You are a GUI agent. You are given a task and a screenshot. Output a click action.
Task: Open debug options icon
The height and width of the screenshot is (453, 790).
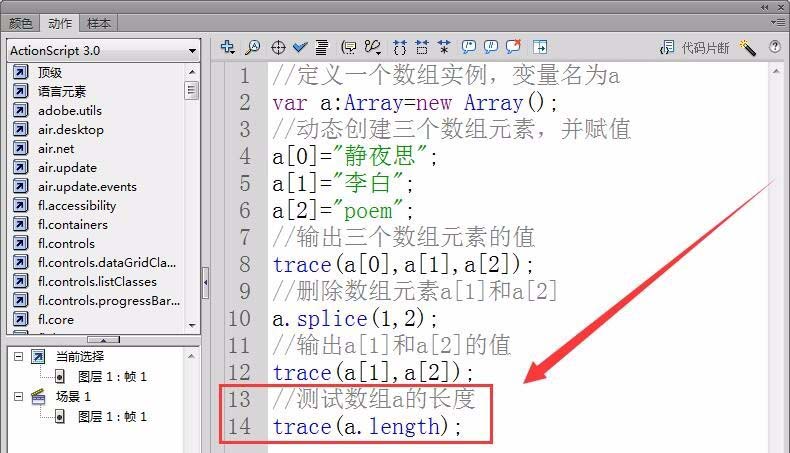point(373,47)
